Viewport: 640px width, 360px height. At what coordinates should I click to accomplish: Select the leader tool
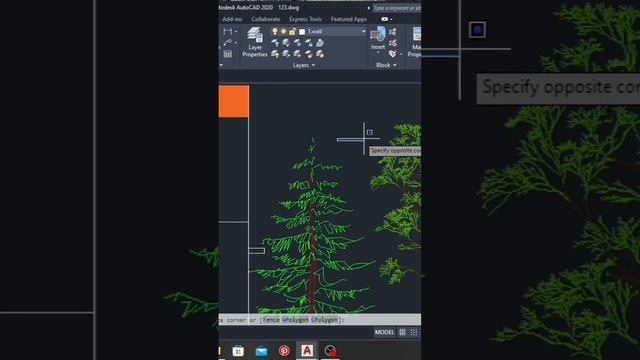[227, 42]
